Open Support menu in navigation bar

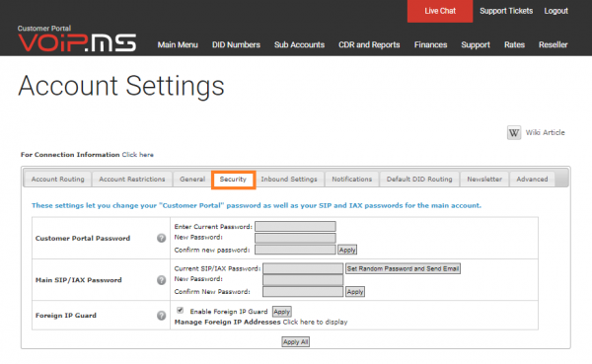476,45
